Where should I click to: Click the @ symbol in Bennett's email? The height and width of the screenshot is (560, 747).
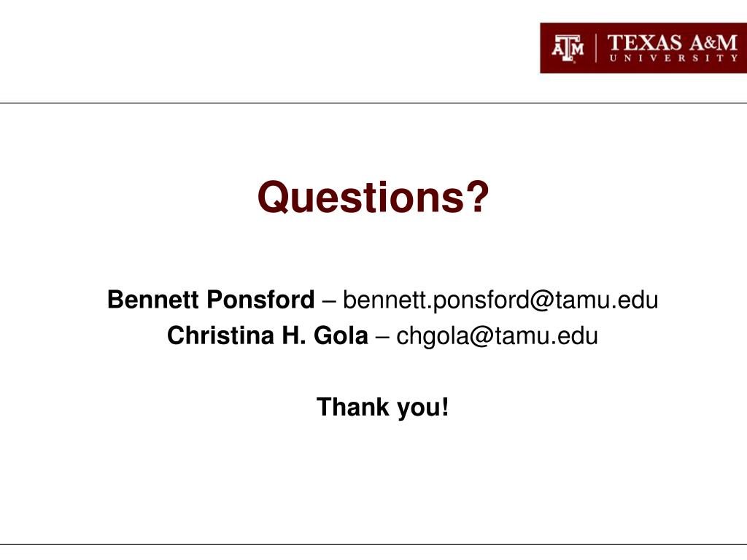point(541,300)
